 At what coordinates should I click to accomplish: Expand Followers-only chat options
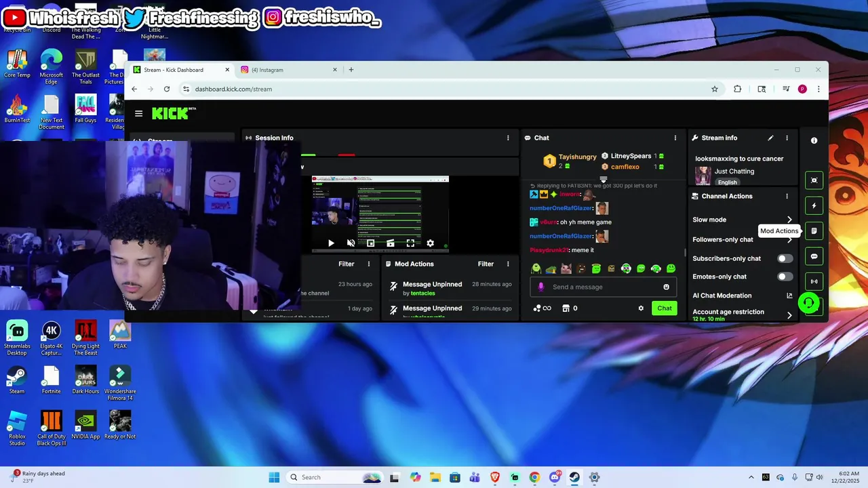pyautogui.click(x=789, y=239)
